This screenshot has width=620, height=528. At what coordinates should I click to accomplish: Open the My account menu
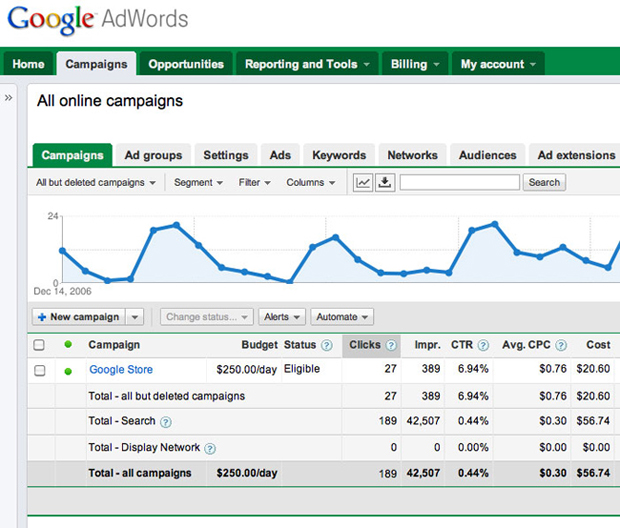tap(498, 64)
